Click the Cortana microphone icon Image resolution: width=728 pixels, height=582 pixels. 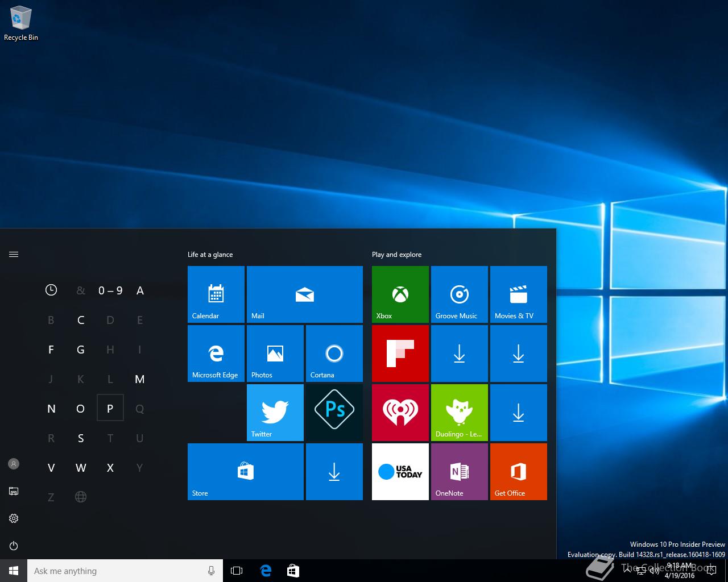[212, 571]
